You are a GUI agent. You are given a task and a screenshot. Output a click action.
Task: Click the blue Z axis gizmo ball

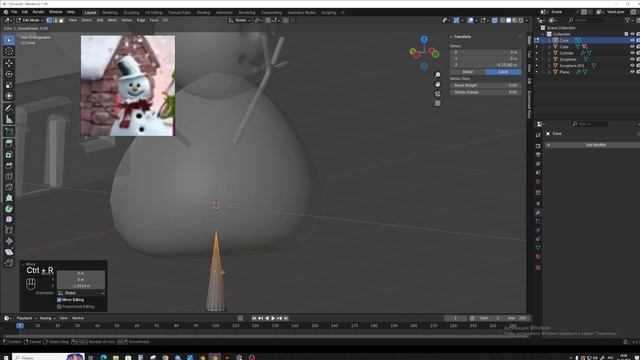point(424,39)
